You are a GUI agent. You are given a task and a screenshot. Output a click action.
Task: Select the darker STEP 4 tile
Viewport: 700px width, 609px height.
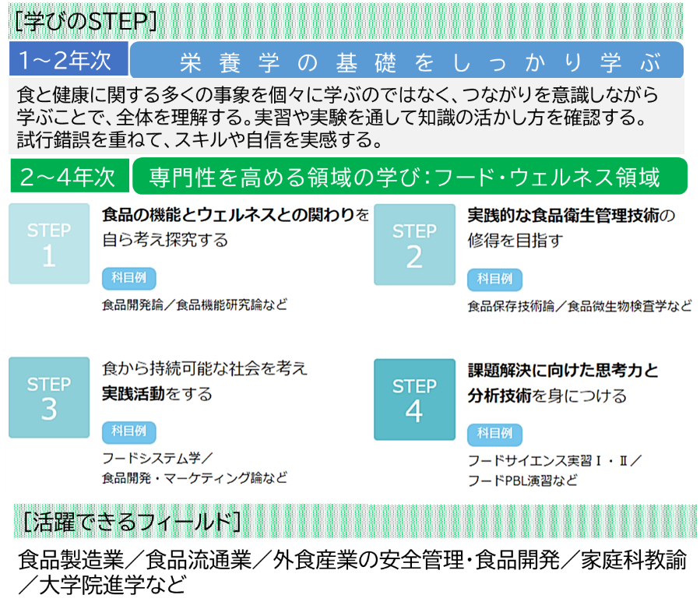pos(414,400)
